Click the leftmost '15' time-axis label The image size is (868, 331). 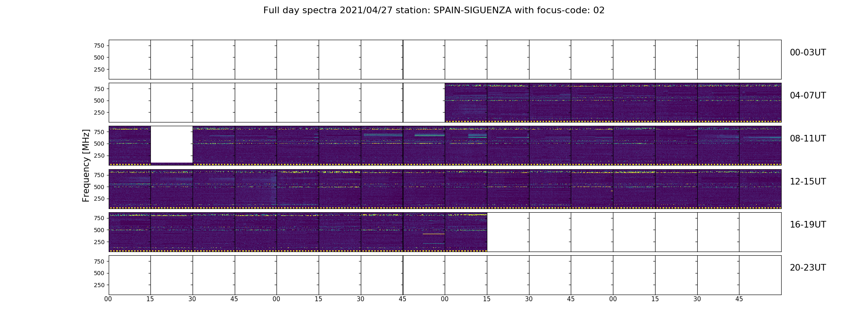click(x=150, y=299)
